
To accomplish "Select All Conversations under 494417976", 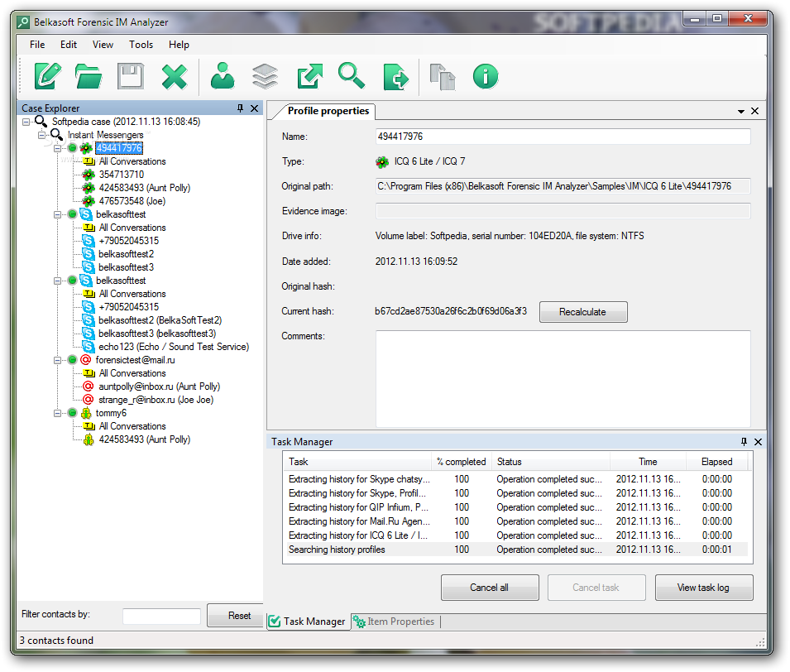I will tap(132, 161).
